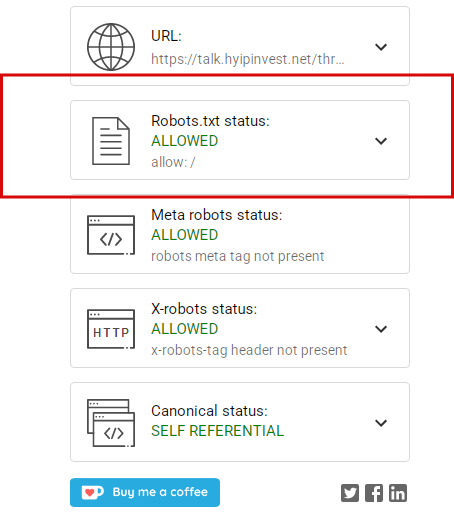The image size is (454, 522).
Task: Click the stacked code windows Canonical icon
Action: pos(111,423)
